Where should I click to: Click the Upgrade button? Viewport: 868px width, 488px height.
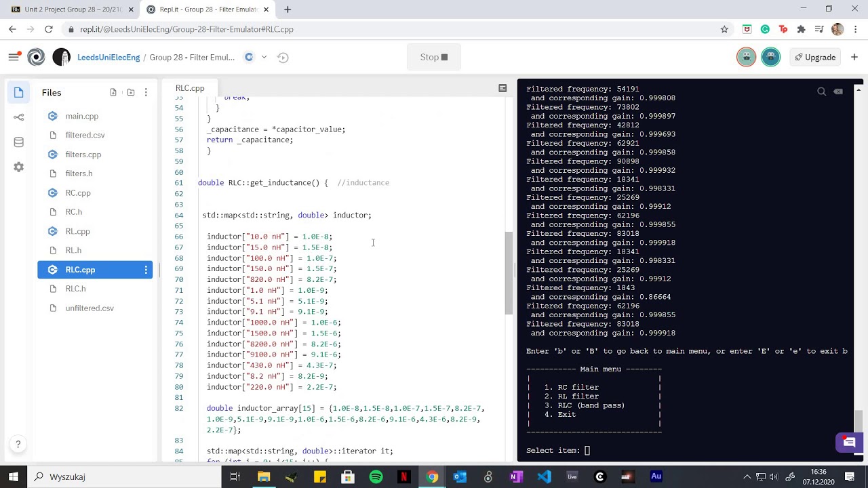pyautogui.click(x=816, y=57)
